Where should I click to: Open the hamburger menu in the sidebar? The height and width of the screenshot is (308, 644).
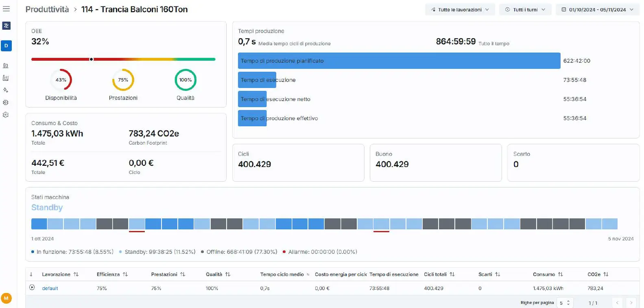[6, 9]
